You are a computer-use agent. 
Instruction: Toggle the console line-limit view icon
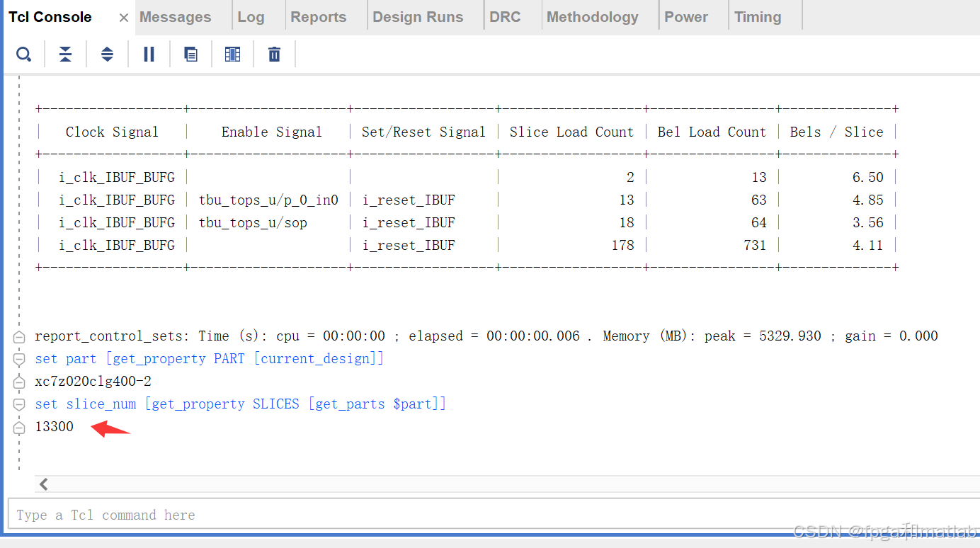pos(232,54)
